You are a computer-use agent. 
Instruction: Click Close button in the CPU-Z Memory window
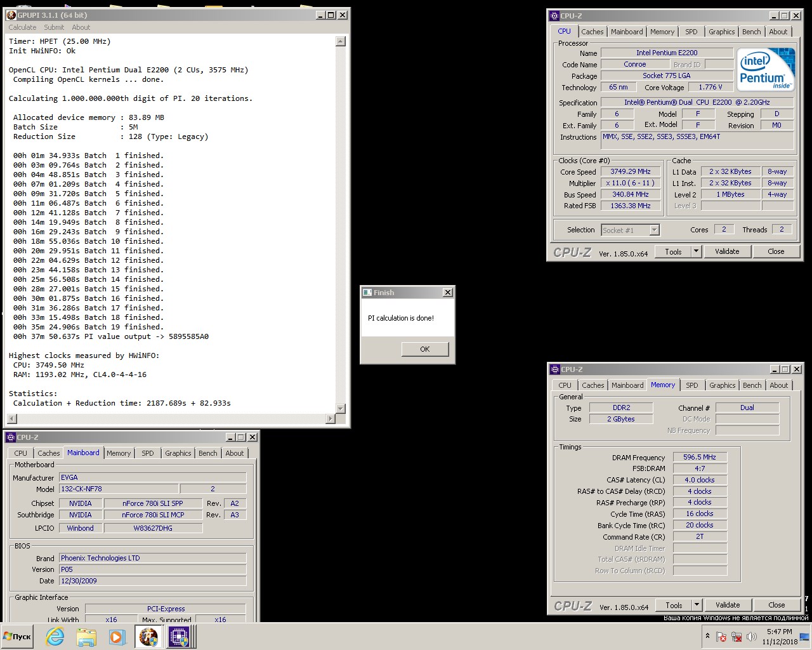coord(776,605)
